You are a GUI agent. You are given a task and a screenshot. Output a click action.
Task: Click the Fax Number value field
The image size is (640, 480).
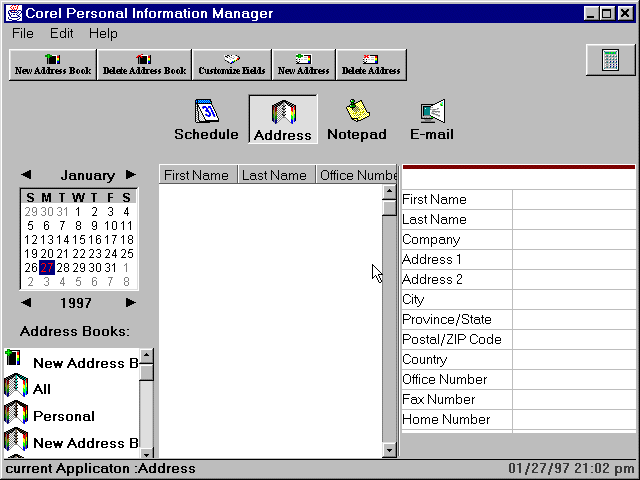[x=574, y=400]
